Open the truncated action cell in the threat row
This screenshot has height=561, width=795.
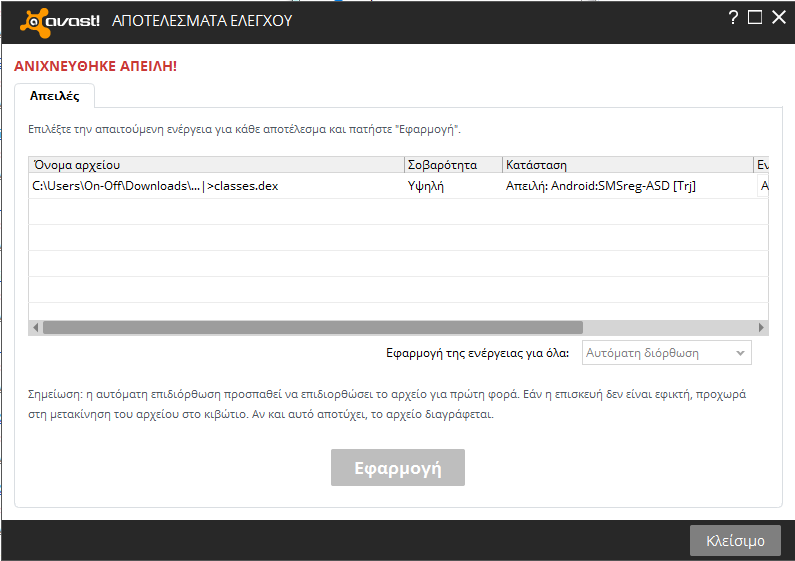coord(764,186)
